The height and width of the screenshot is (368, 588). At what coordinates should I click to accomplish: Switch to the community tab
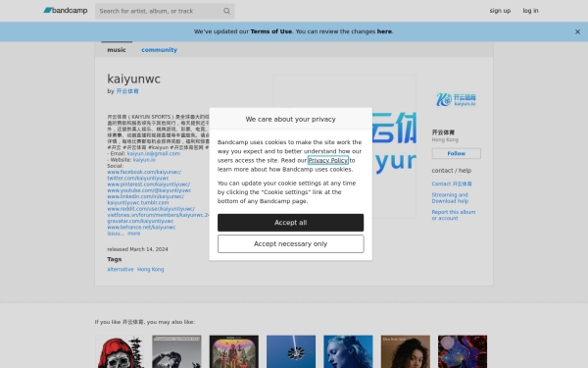click(159, 50)
